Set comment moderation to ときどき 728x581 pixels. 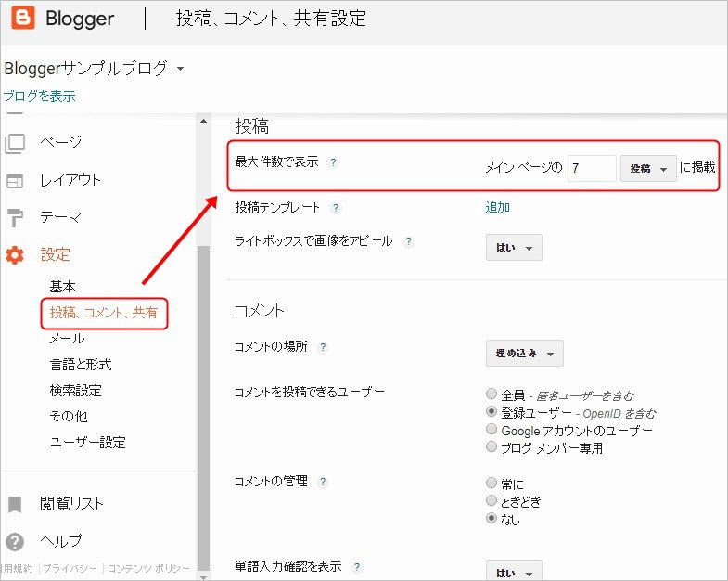[x=492, y=500]
